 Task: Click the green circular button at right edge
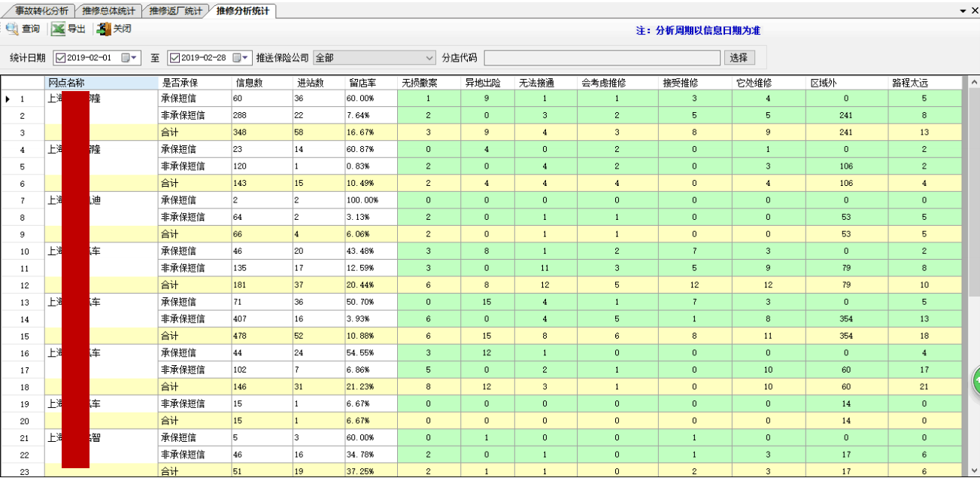pos(975,382)
